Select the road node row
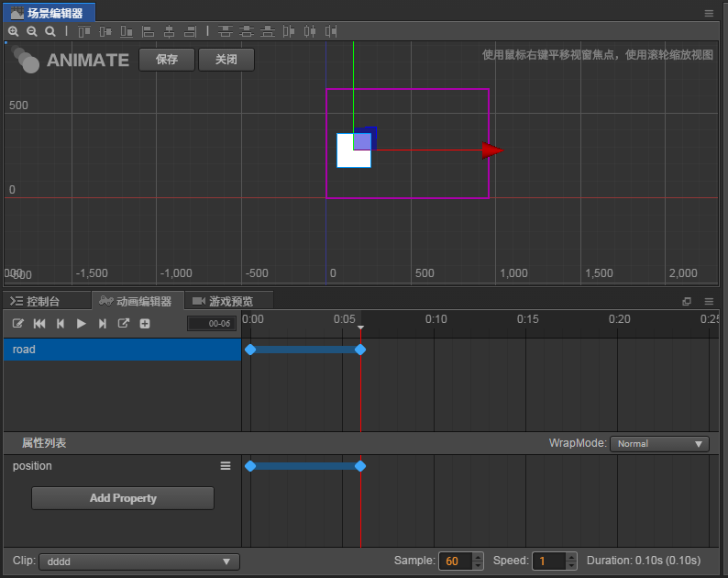The image size is (728, 578). click(x=122, y=350)
